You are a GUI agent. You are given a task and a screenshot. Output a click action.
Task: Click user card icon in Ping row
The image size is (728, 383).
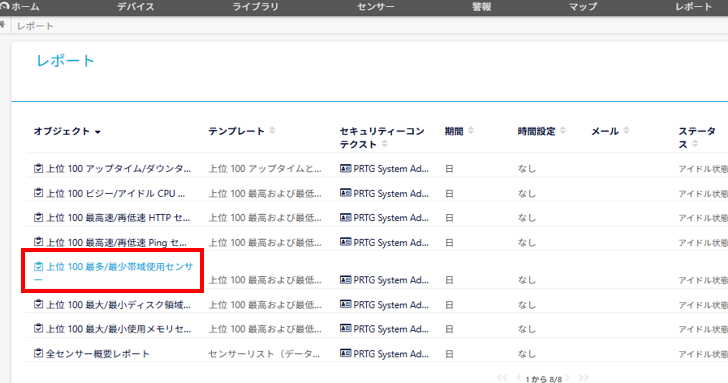[345, 242]
